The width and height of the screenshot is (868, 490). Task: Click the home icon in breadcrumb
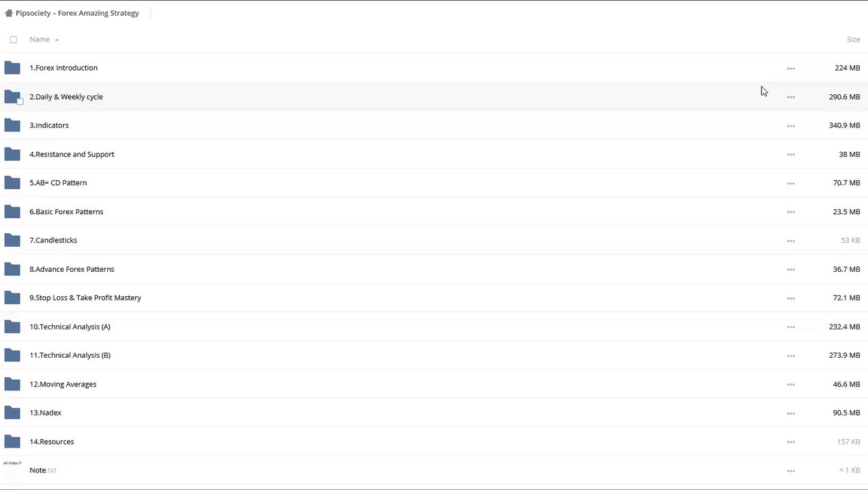pyautogui.click(x=9, y=13)
